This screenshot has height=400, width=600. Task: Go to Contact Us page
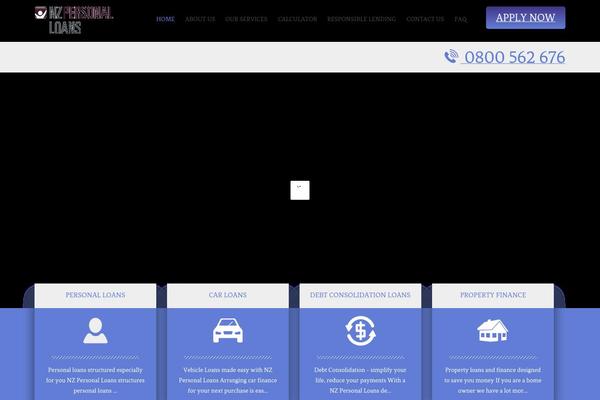click(425, 19)
